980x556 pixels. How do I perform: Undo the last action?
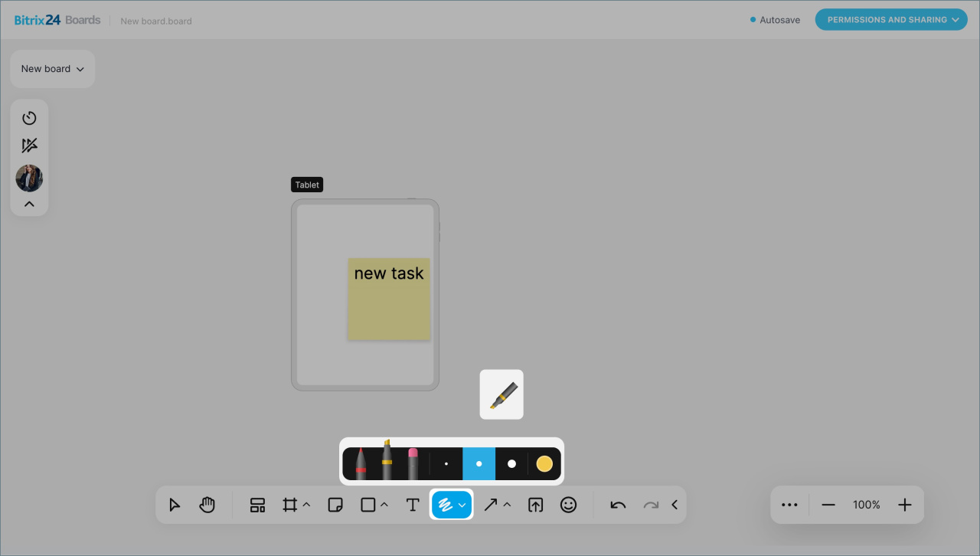coord(618,505)
